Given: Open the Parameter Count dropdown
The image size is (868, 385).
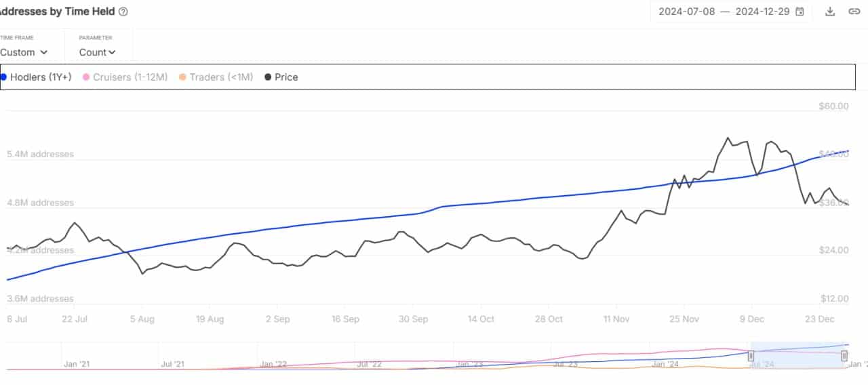Looking at the screenshot, I should tap(98, 52).
